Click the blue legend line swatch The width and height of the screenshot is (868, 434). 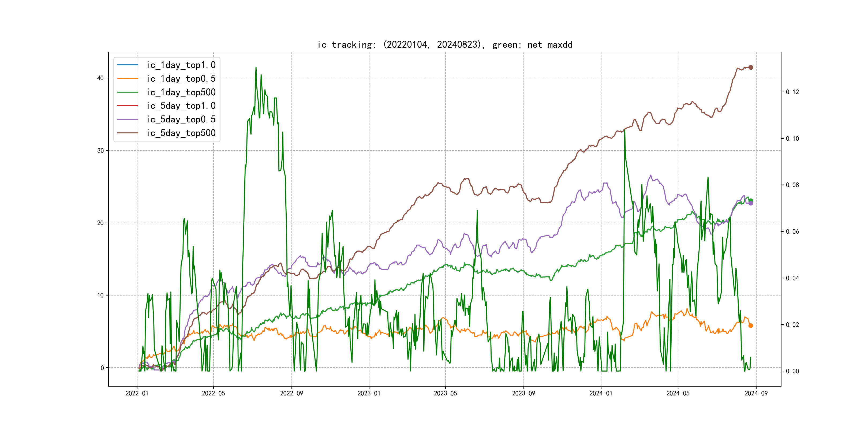[127, 65]
